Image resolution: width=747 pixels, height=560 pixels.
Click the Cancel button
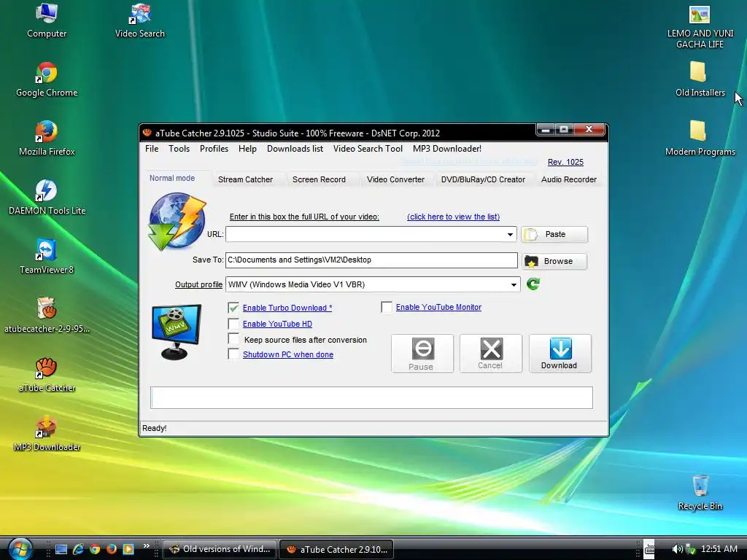coord(491,354)
